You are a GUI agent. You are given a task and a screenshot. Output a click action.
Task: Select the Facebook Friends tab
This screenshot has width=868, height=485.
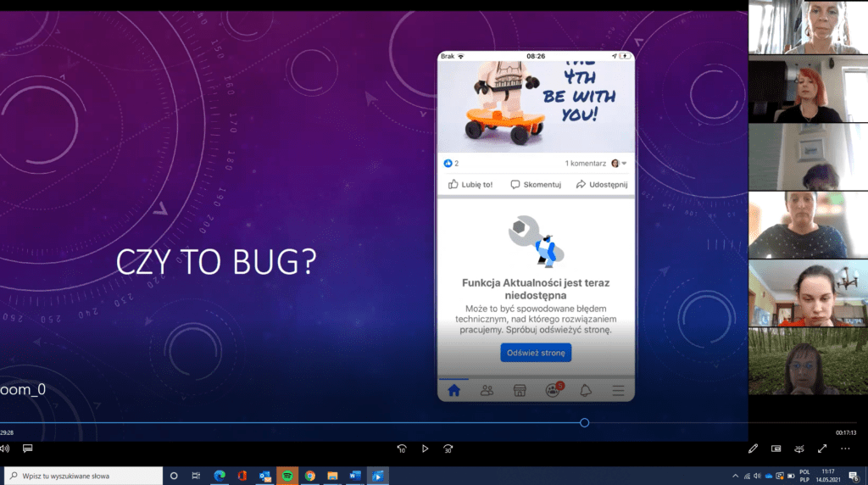[487, 390]
